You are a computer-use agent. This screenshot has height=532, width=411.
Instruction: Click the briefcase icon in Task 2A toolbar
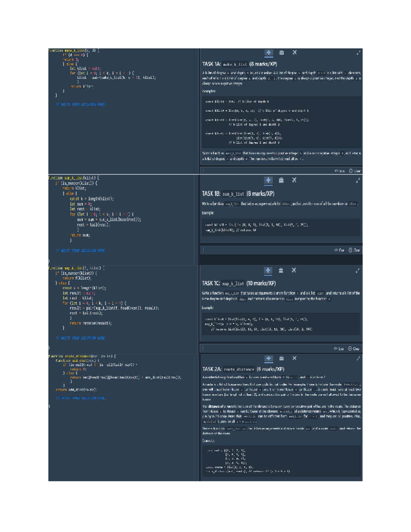(x=281, y=359)
